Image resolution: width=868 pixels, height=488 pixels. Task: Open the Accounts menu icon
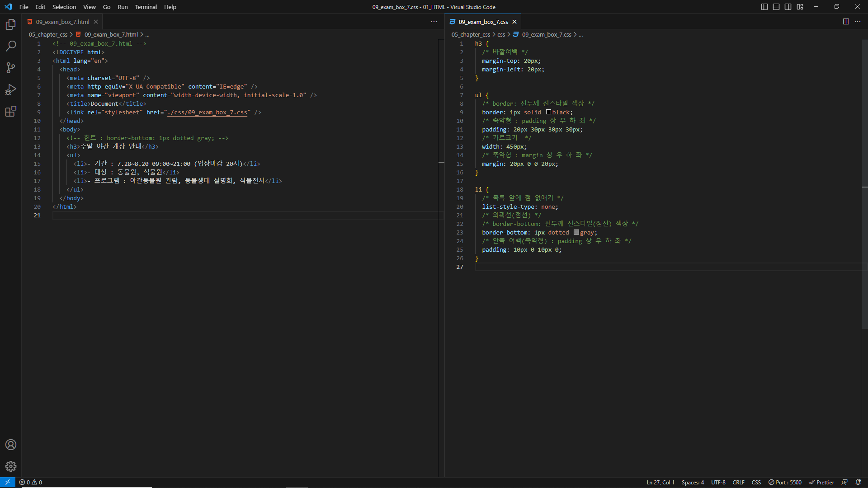(11, 445)
